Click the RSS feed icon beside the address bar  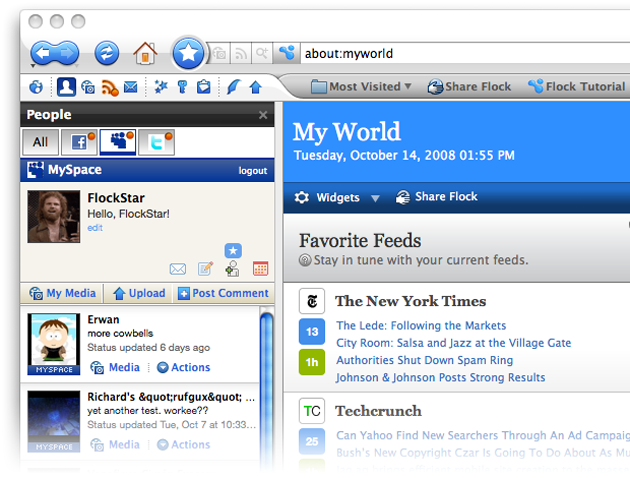(x=241, y=53)
